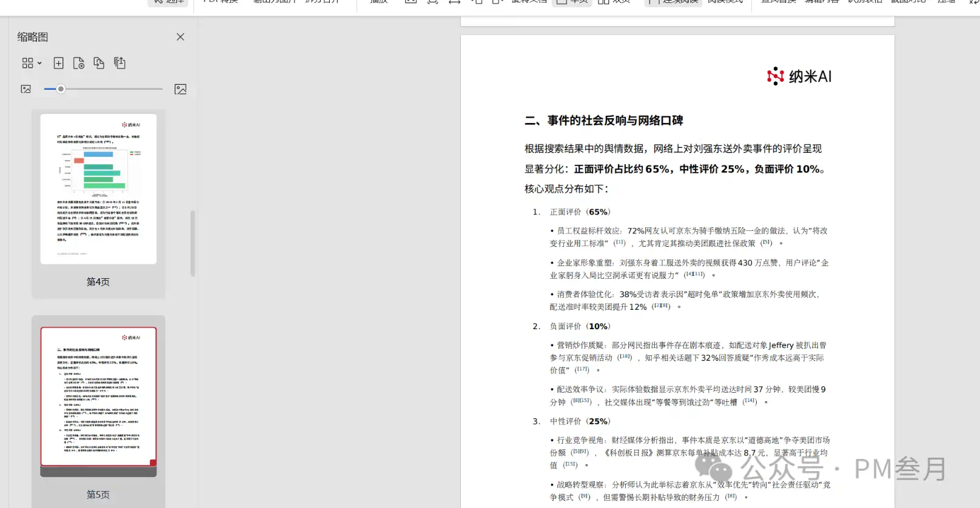Click the large image enlarge-thumbnails icon

point(180,89)
